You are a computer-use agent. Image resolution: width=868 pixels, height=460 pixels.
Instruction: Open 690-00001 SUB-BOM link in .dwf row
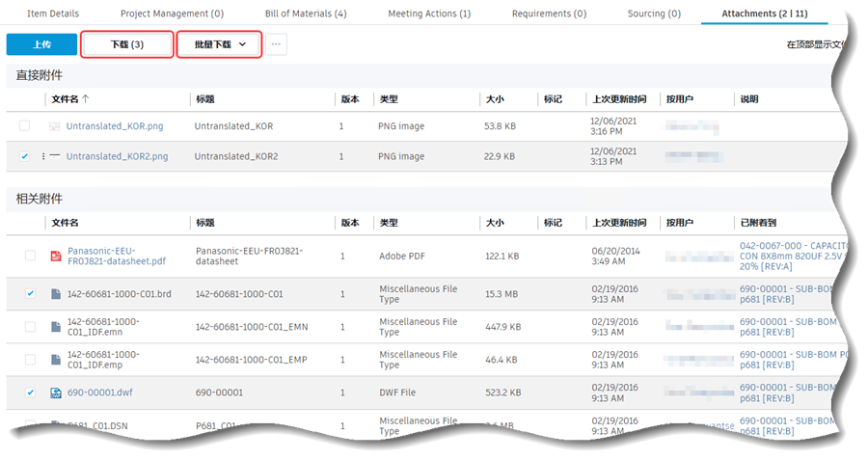click(x=787, y=392)
